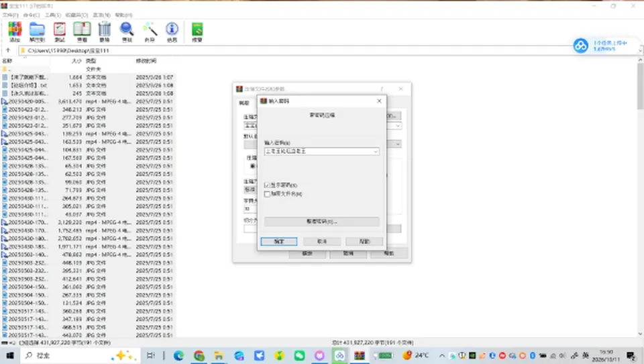Select the mp4 row sized 3,129,220
The image size is (644, 364).
pos(87,222)
